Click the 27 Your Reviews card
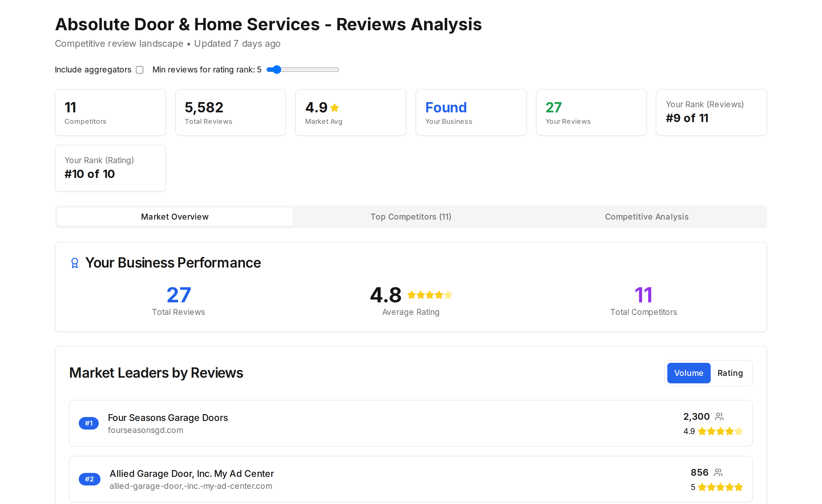This screenshot has width=822, height=504. click(x=591, y=112)
